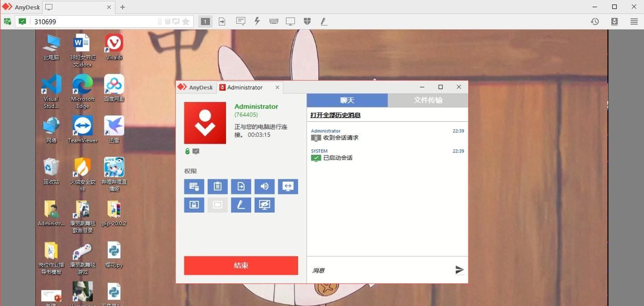Viewport: 644px width, 306px height.
Task: Launch Vivaldi browser from desktop
Action: (114, 47)
